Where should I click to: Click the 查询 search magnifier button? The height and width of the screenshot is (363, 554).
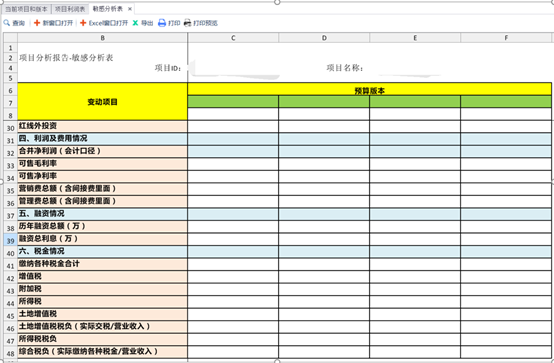tap(14, 23)
